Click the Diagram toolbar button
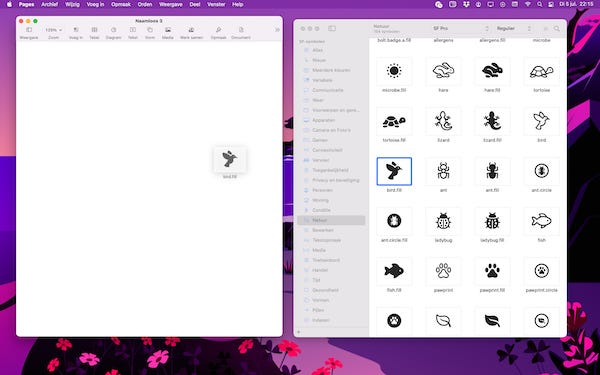600x375 pixels. [x=113, y=33]
